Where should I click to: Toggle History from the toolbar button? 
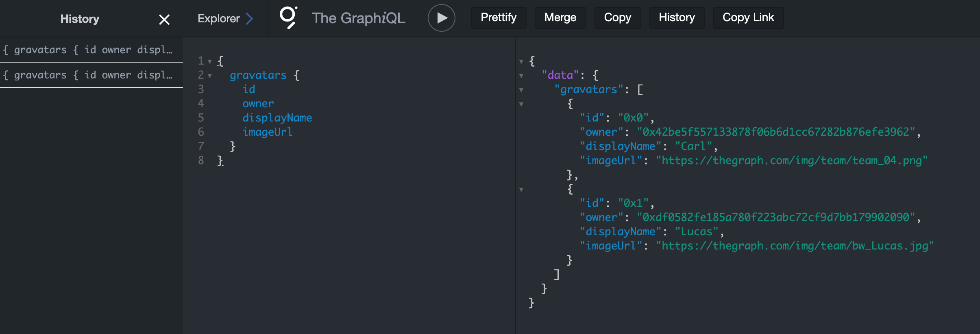[677, 17]
